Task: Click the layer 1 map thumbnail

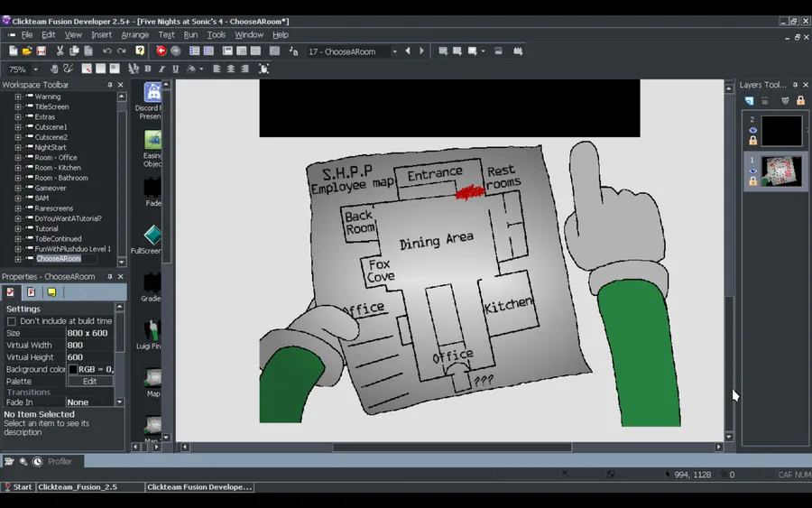Action: point(781,171)
